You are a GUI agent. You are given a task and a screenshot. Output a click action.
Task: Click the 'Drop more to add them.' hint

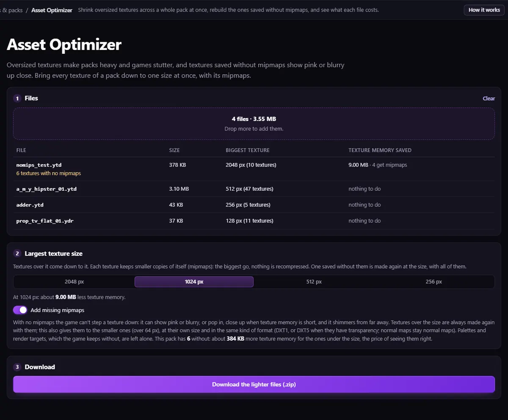pyautogui.click(x=254, y=129)
